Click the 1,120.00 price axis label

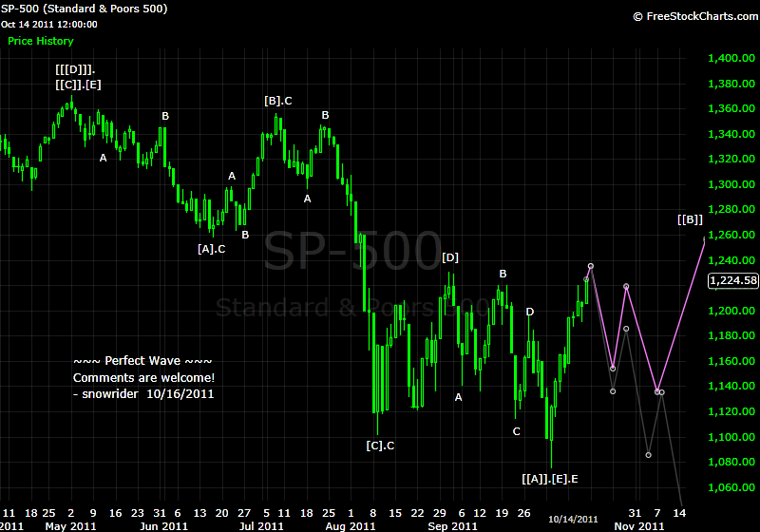tap(731, 412)
